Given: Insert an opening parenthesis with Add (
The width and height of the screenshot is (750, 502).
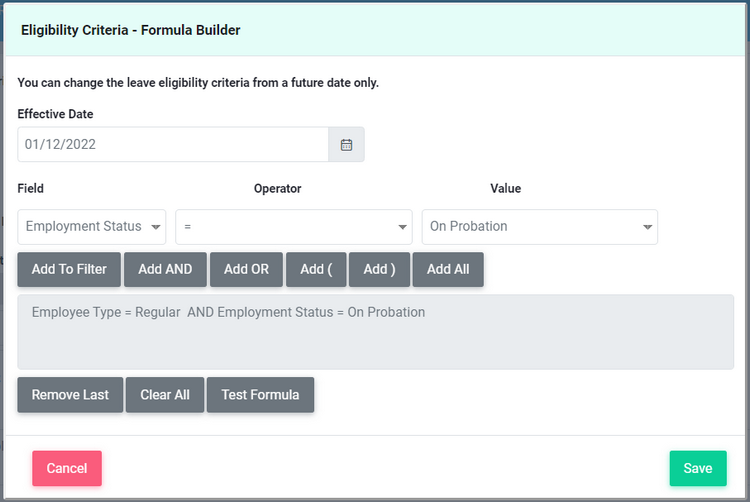Looking at the screenshot, I should [315, 269].
